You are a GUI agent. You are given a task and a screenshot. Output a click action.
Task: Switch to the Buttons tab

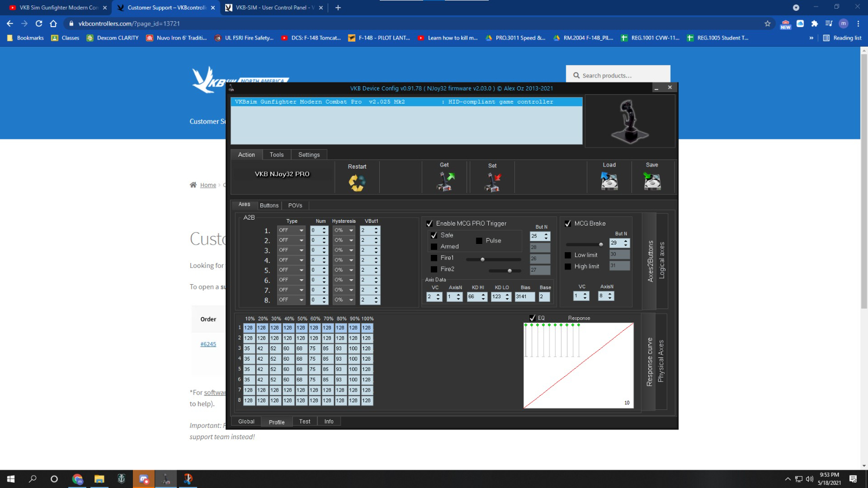pos(269,206)
